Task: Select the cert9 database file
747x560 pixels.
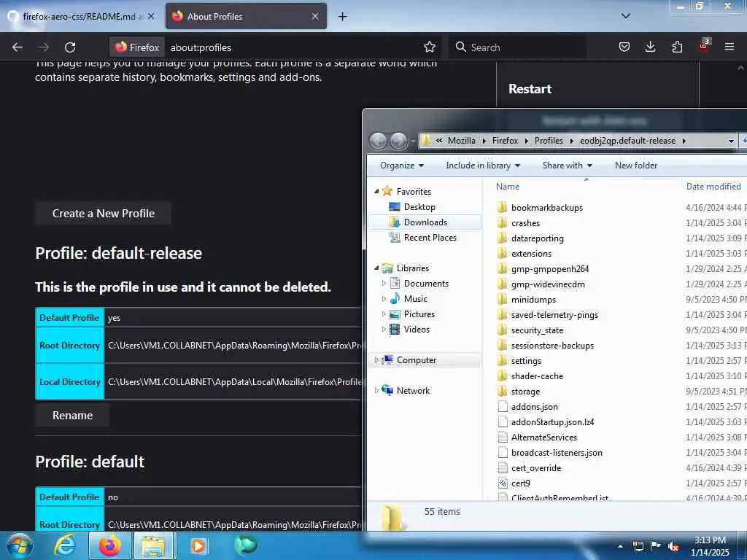Action: (520, 483)
